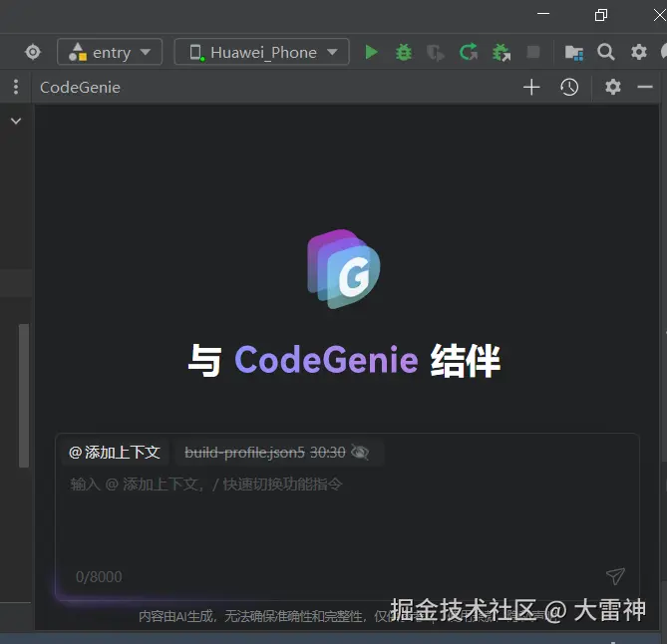Start debugging with the green bug icon
This screenshot has width=667, height=644.
coord(403,52)
